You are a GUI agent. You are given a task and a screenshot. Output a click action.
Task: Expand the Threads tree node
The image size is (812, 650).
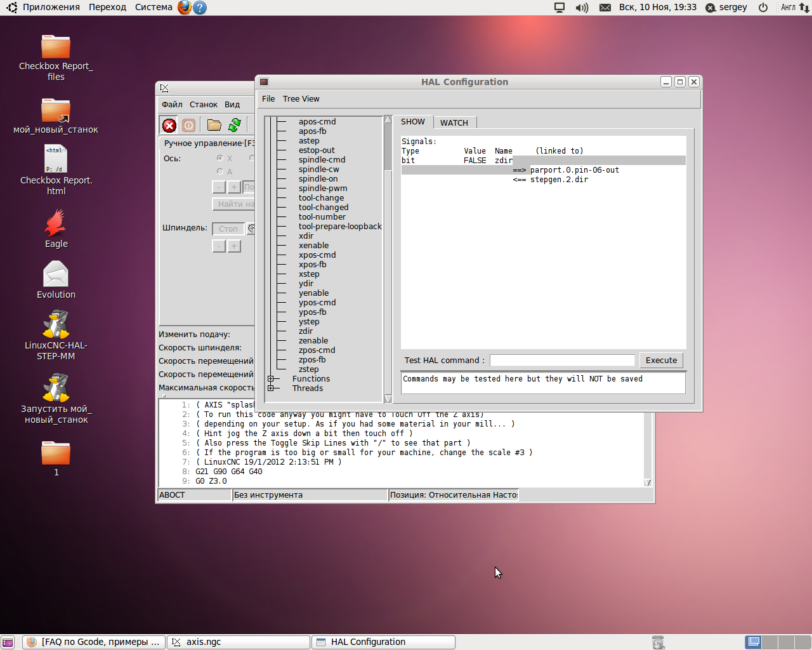[271, 388]
